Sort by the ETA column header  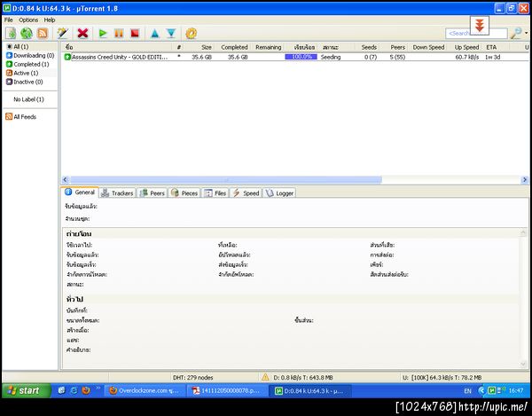click(x=495, y=47)
